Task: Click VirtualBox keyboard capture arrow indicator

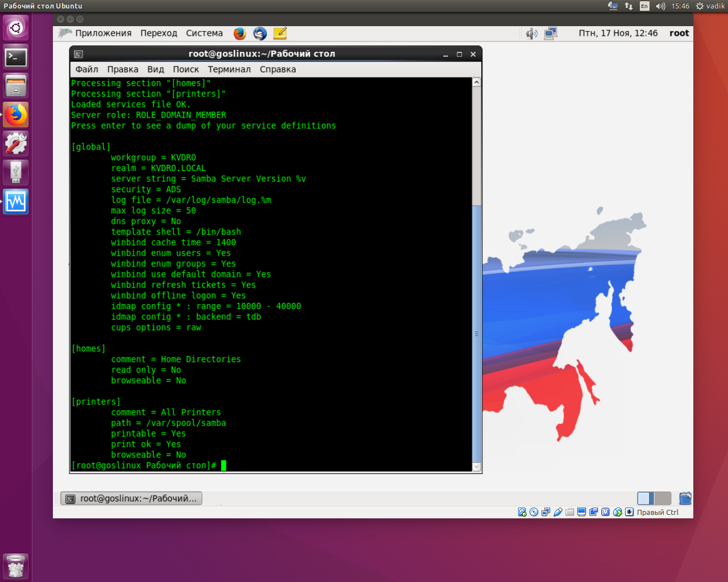Action: pyautogui.click(x=630, y=512)
